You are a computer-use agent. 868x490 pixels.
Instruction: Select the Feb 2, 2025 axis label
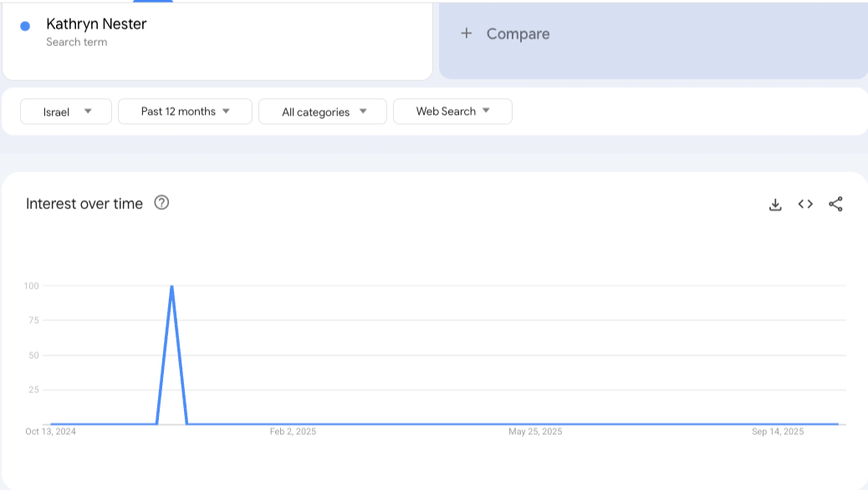tap(293, 431)
